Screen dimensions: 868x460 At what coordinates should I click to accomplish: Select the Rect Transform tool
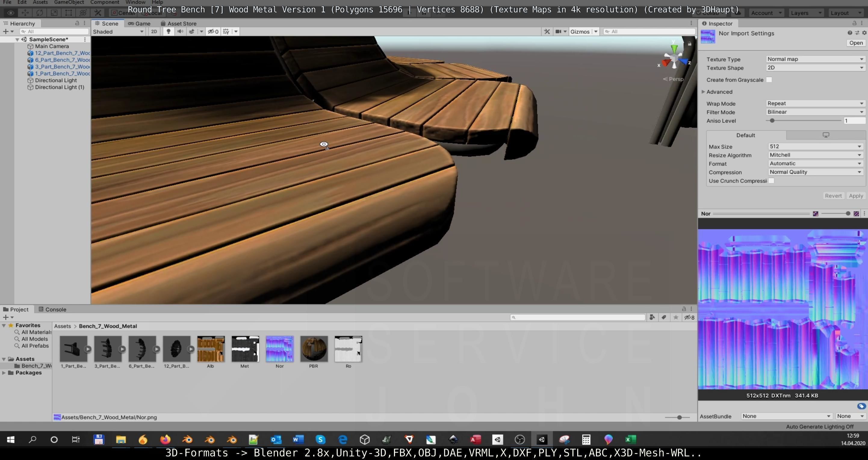68,13
